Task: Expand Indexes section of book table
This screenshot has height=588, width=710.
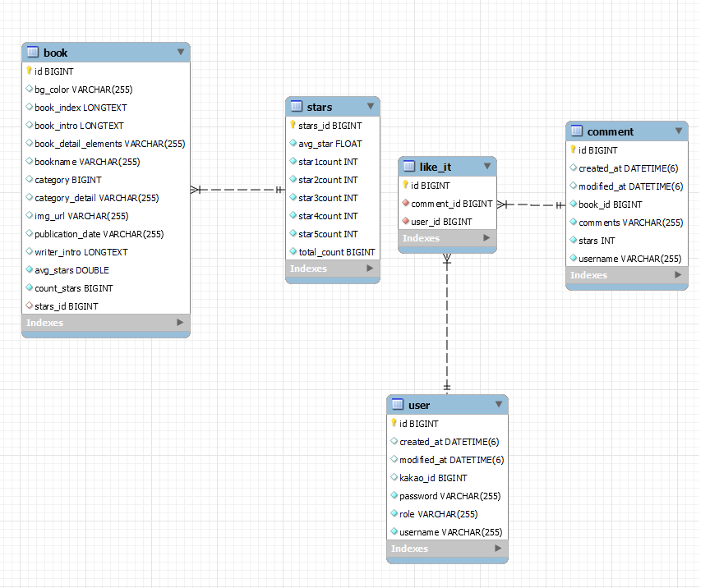Action: tap(180, 322)
